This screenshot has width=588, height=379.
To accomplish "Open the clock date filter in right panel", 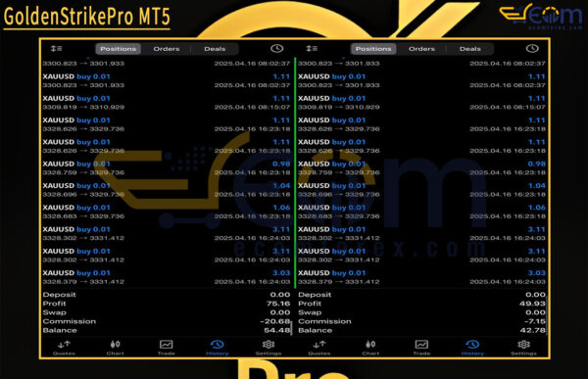I will coord(532,48).
